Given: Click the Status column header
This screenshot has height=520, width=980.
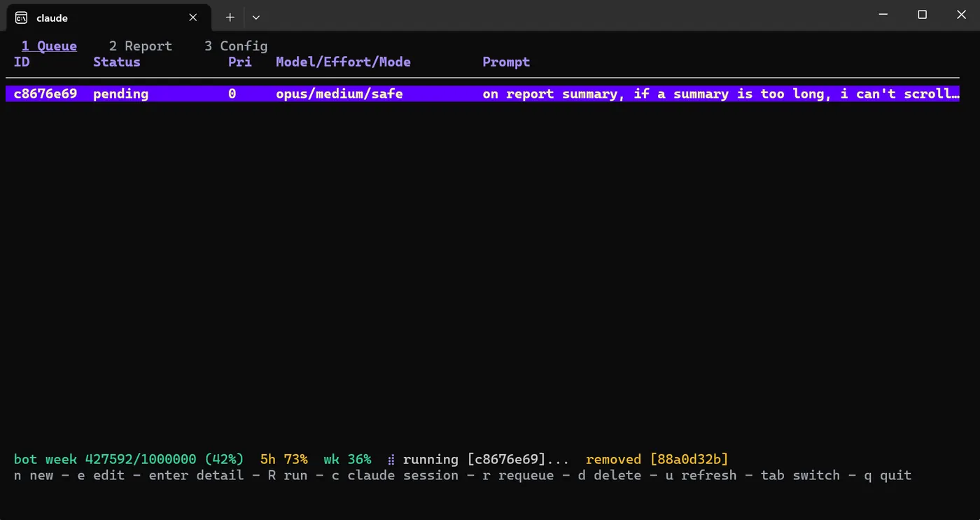Looking at the screenshot, I should pyautogui.click(x=117, y=62).
